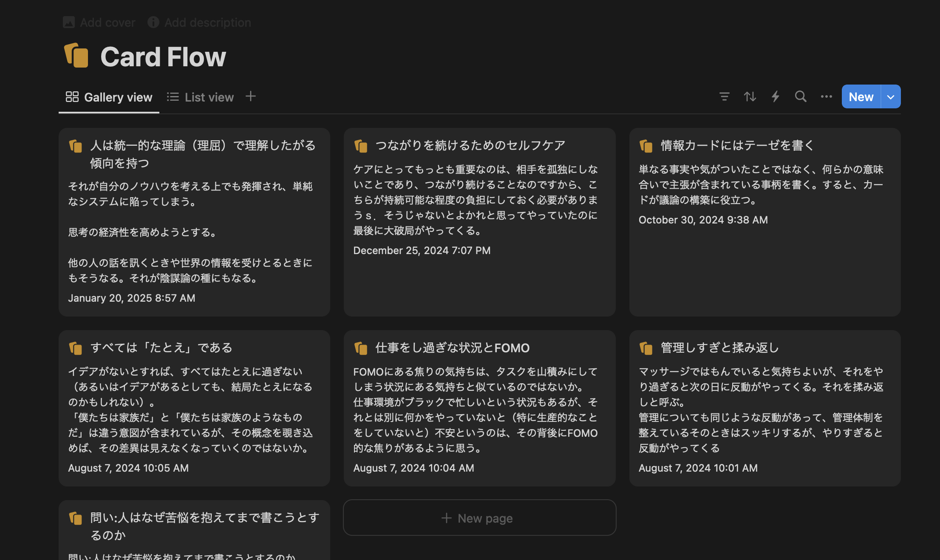Image resolution: width=940 pixels, height=560 pixels.
Task: Open search with the magnifier icon
Action: (801, 96)
